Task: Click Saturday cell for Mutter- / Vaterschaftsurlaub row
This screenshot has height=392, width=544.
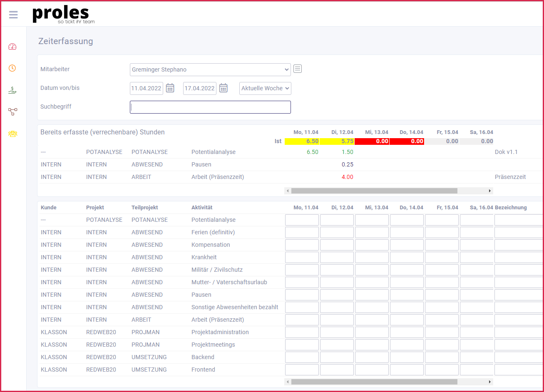Action: (x=477, y=282)
